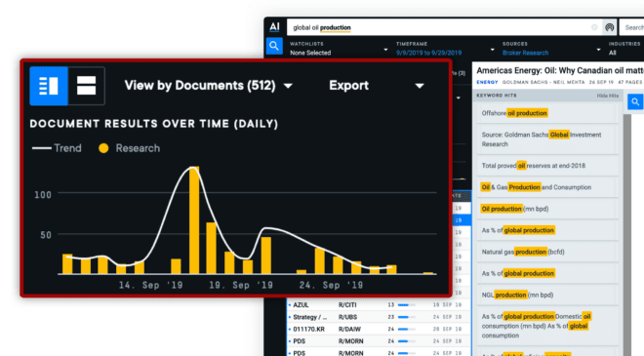Open the Sources Broker Research filter

point(551,49)
